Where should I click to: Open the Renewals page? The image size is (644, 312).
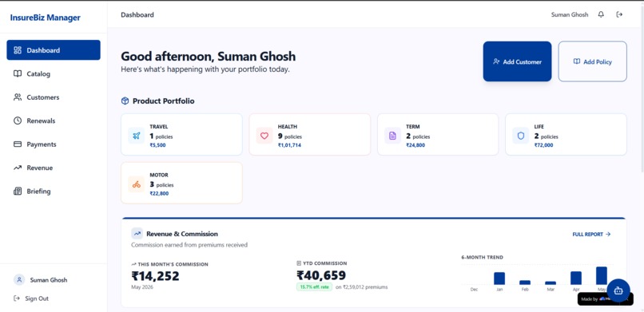click(x=54, y=120)
